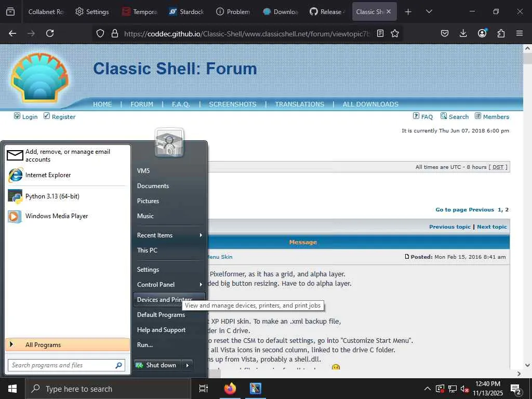The width and height of the screenshot is (532, 399).
Task: Go to Previous topic
Action: (449, 227)
